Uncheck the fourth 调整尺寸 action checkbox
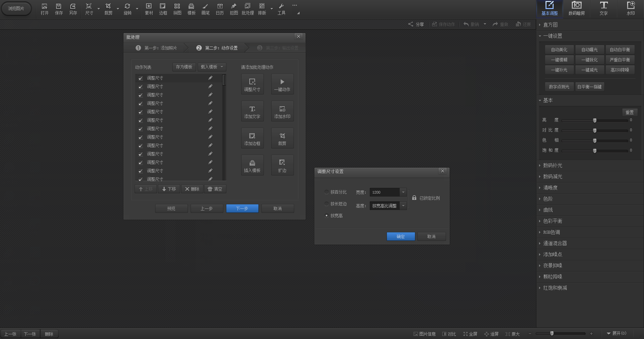644x339 pixels. coord(140,104)
